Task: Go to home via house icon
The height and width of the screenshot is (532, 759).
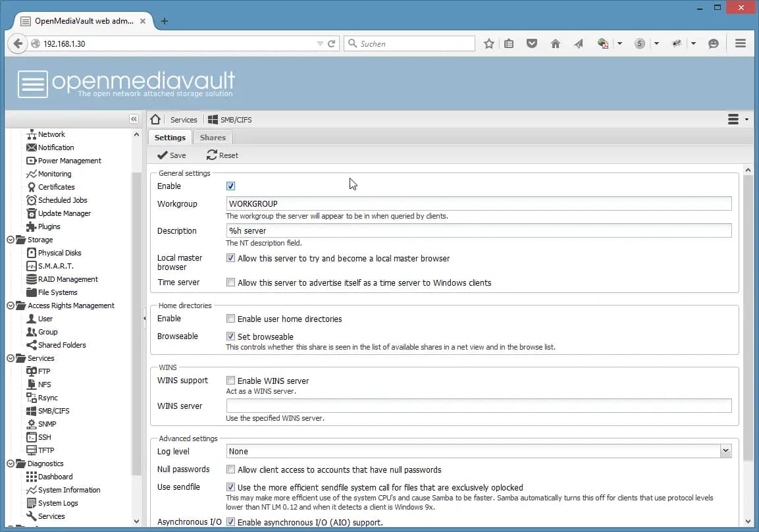Action: click(155, 119)
